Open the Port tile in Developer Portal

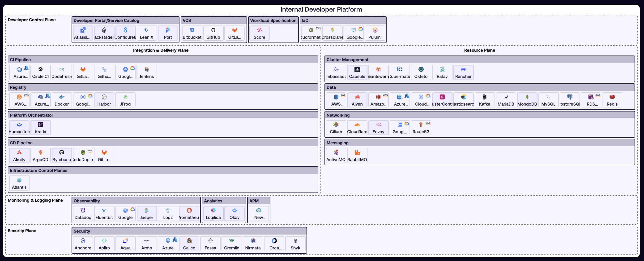(168, 33)
